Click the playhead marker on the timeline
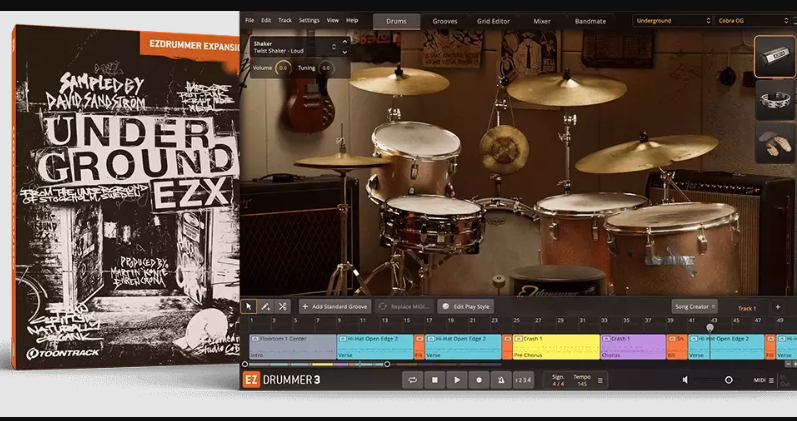 pos(710,328)
